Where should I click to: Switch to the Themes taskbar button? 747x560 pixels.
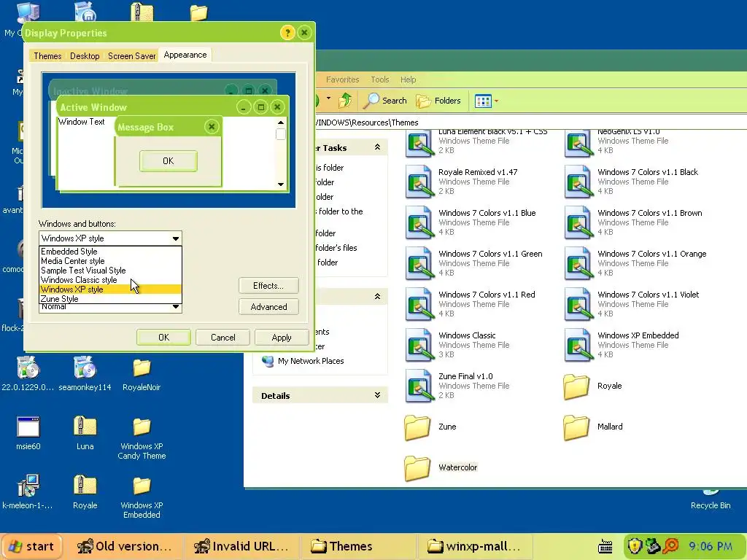coord(358,546)
